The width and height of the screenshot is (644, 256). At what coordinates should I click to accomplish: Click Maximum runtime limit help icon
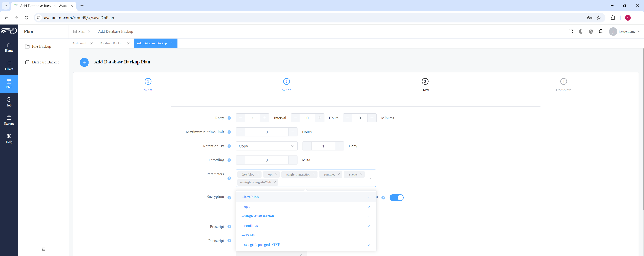point(229,132)
